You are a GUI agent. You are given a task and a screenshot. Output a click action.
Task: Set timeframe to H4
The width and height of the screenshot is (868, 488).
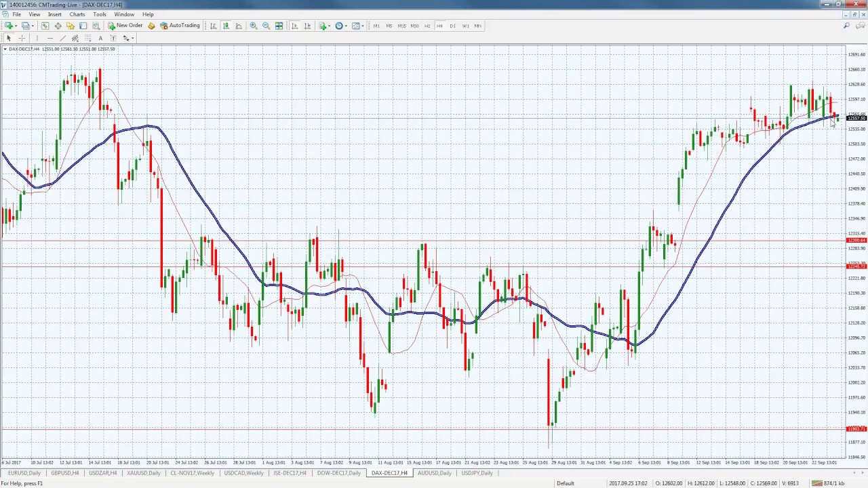click(x=439, y=26)
